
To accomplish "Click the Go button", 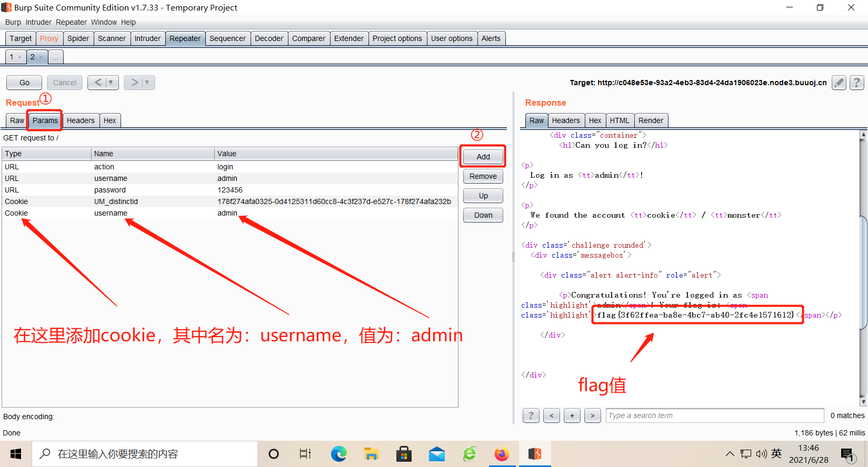I will pos(24,83).
